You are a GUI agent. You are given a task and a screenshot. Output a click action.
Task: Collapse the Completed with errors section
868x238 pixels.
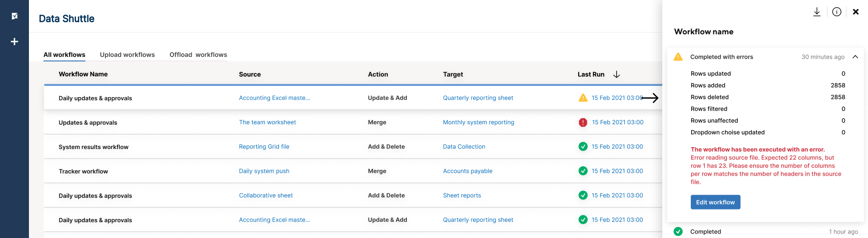click(x=855, y=57)
